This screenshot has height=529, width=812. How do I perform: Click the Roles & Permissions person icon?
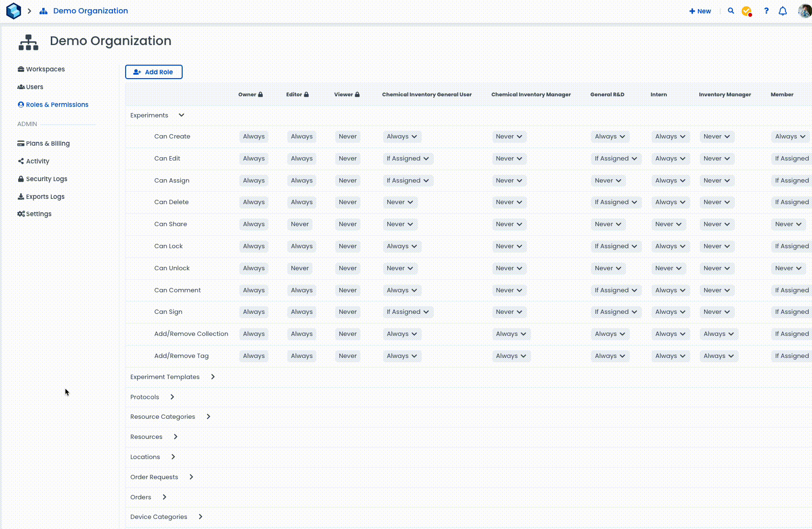pos(21,104)
